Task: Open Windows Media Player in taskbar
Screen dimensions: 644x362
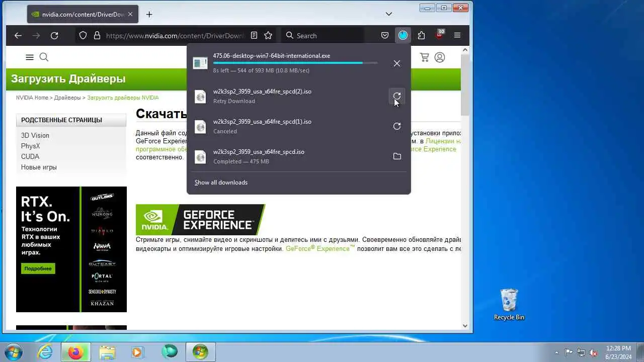Action: (x=137, y=352)
